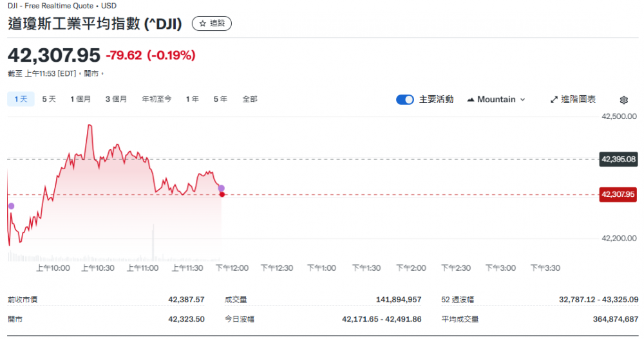The width and height of the screenshot is (644, 339).
Task: Click the 42,395.08 previous close label
Action: tap(618, 159)
